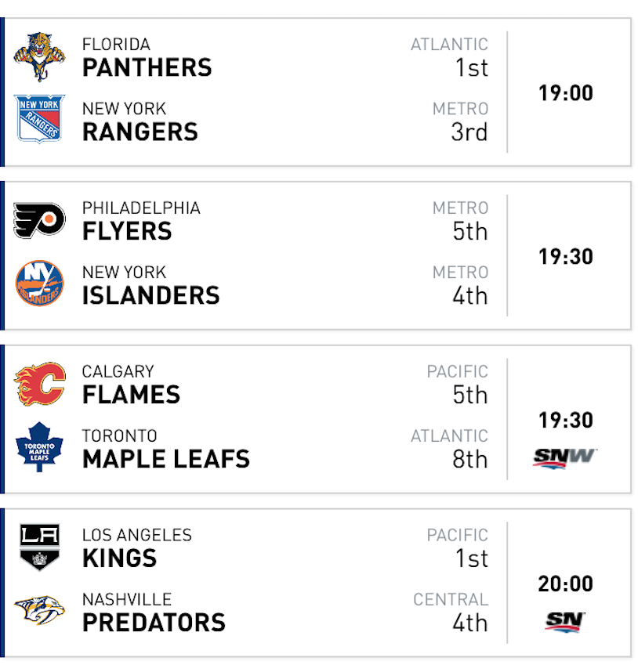Click the Toronto Maple Leafs logo
638x672 pixels.
tap(39, 447)
